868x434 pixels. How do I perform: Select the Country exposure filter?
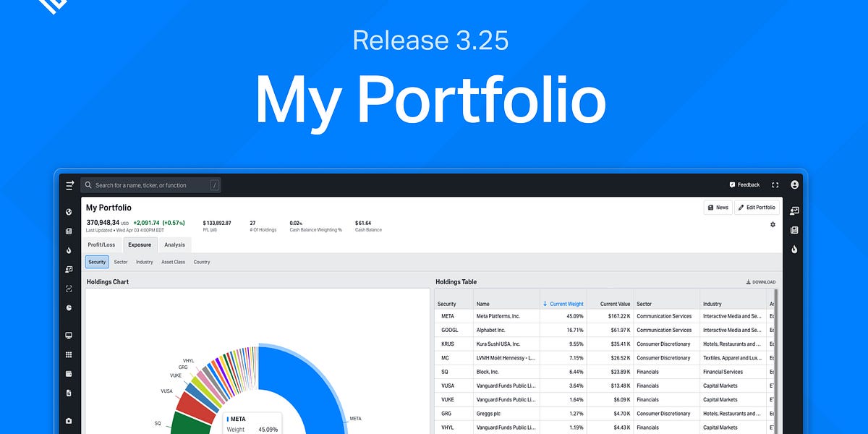tap(202, 262)
